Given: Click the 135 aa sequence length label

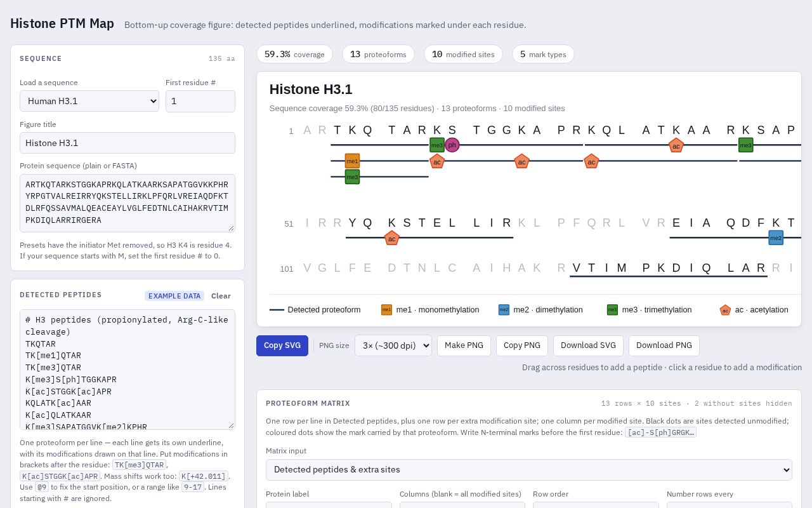Looking at the screenshot, I should pyautogui.click(x=222, y=59).
